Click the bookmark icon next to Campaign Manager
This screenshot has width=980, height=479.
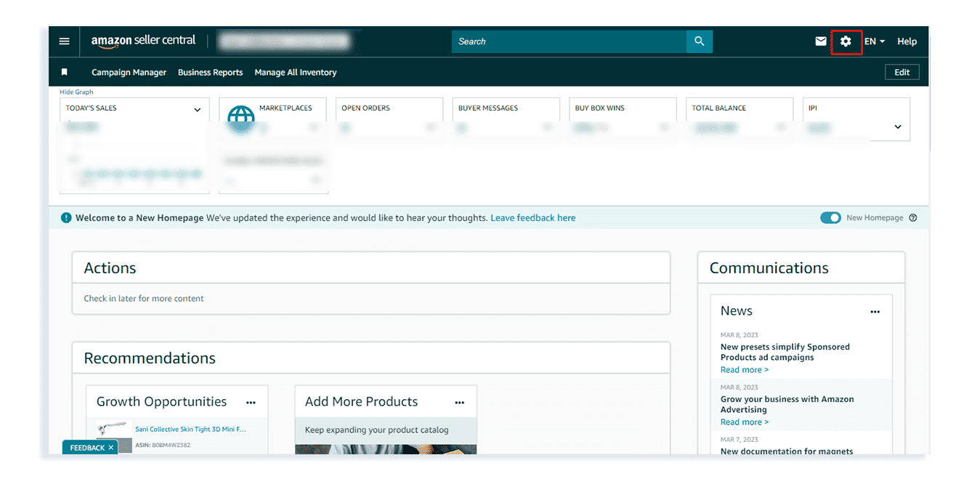(65, 72)
